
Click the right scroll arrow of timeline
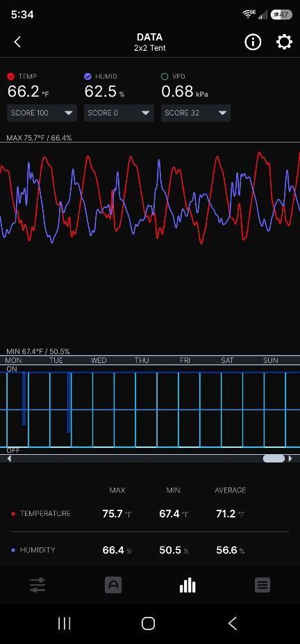click(290, 458)
